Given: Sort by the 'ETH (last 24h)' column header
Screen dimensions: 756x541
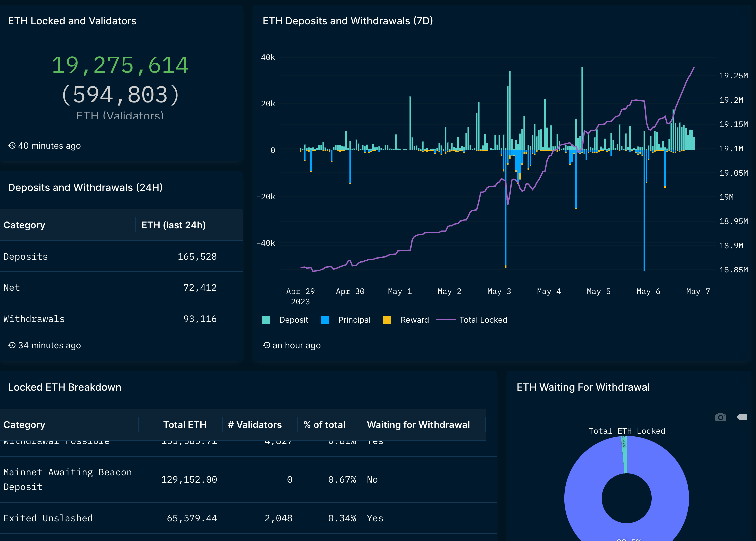Looking at the screenshot, I should point(173,225).
